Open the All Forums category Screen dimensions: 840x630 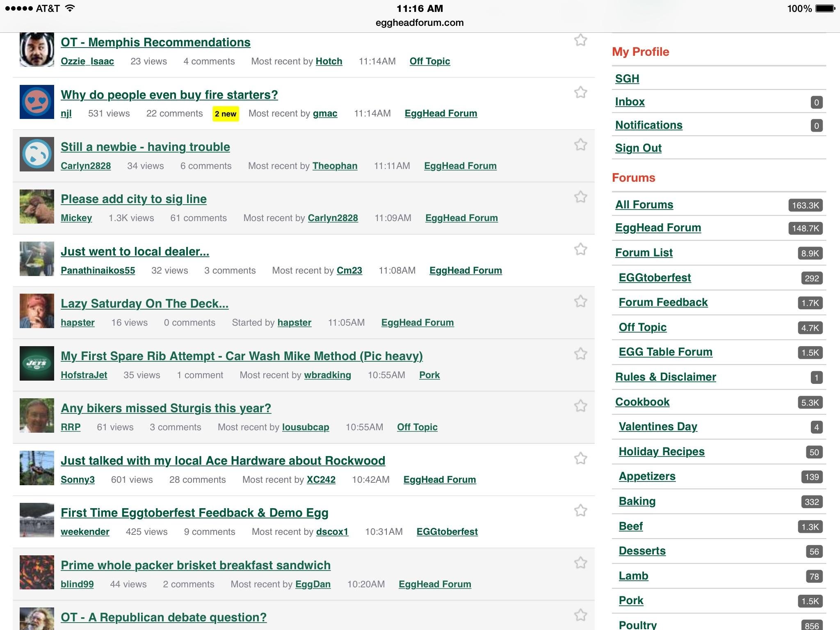click(644, 205)
